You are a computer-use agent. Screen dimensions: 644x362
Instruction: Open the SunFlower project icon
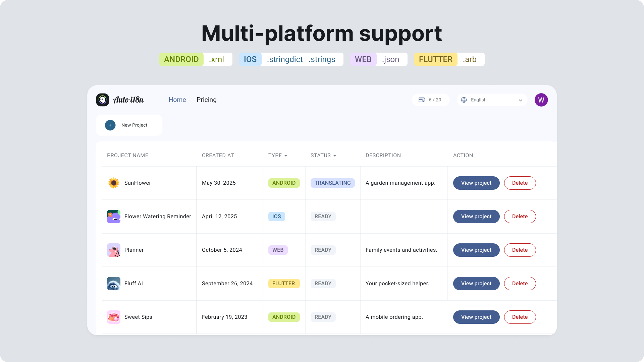point(114,183)
